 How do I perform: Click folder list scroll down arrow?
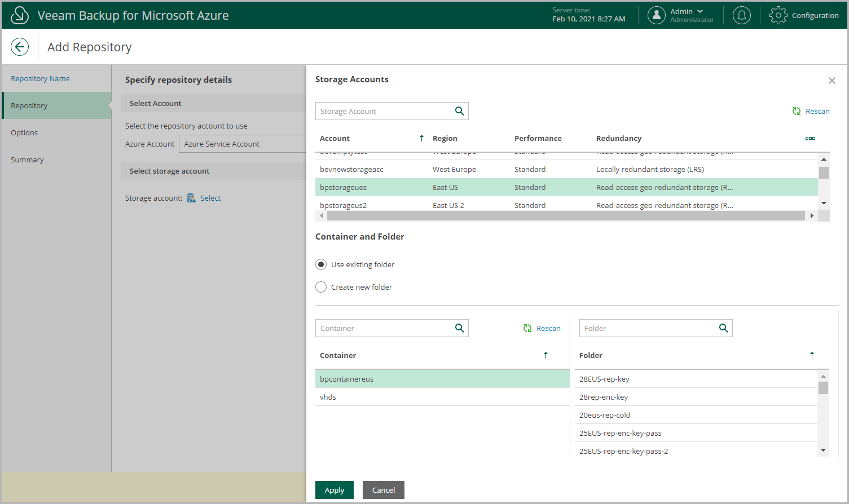pyautogui.click(x=823, y=450)
